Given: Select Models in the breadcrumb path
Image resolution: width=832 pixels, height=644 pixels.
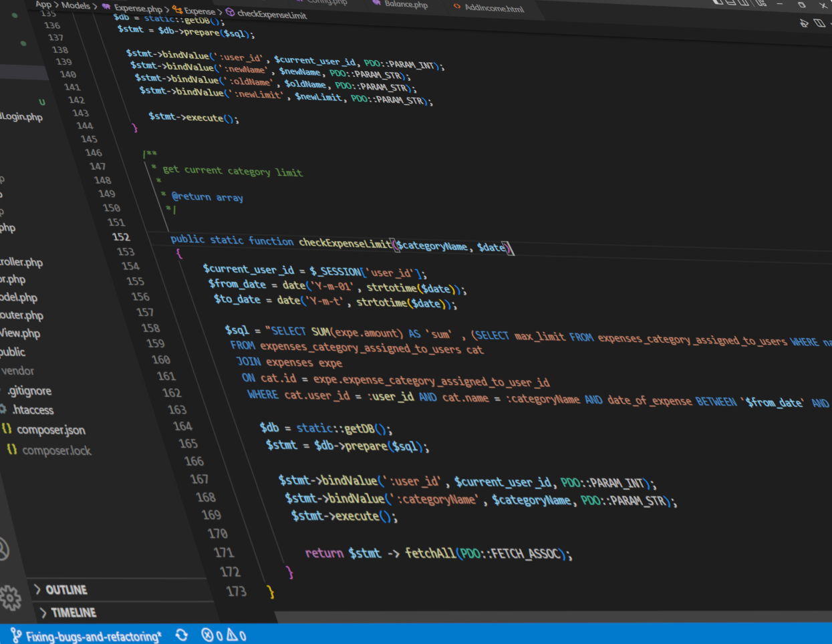Looking at the screenshot, I should (x=76, y=5).
